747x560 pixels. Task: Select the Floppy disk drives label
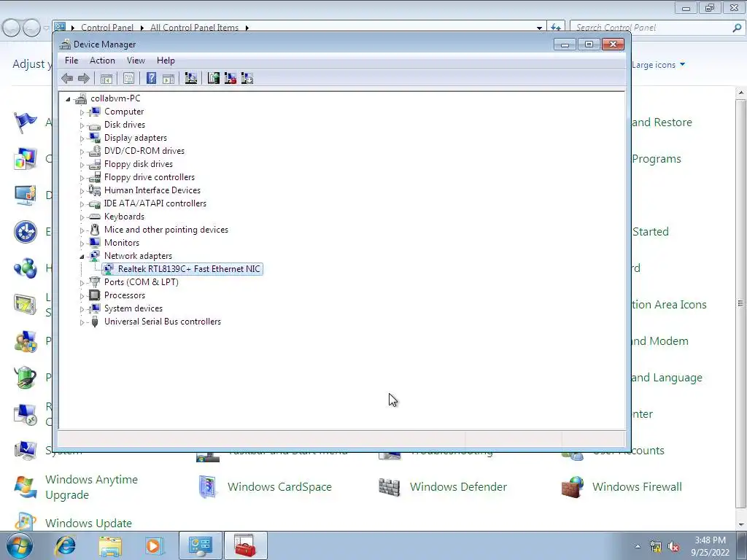tap(139, 164)
